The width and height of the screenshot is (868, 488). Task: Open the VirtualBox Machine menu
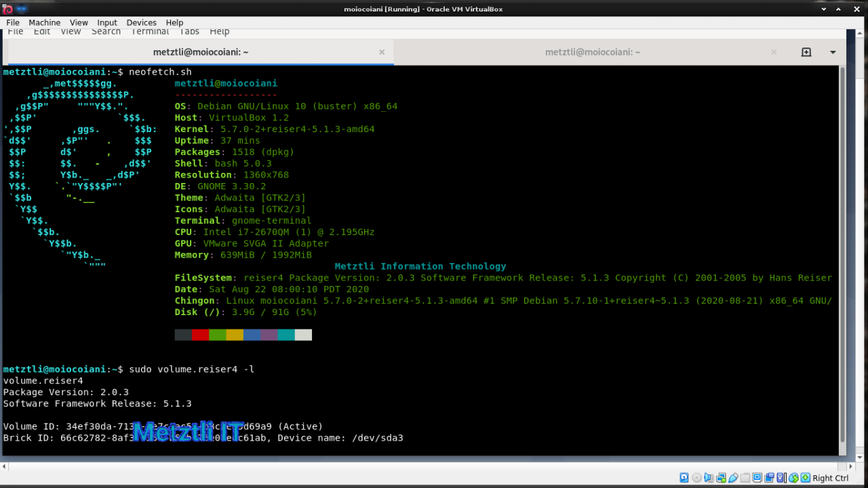45,22
